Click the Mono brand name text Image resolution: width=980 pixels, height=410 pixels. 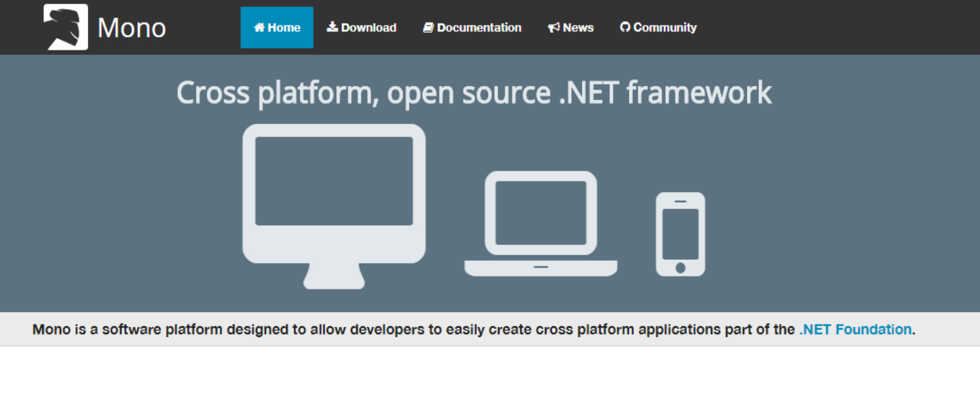coord(132,28)
